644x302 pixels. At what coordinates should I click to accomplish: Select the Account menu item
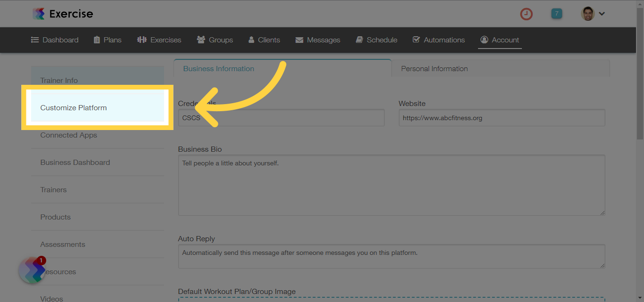(x=499, y=40)
